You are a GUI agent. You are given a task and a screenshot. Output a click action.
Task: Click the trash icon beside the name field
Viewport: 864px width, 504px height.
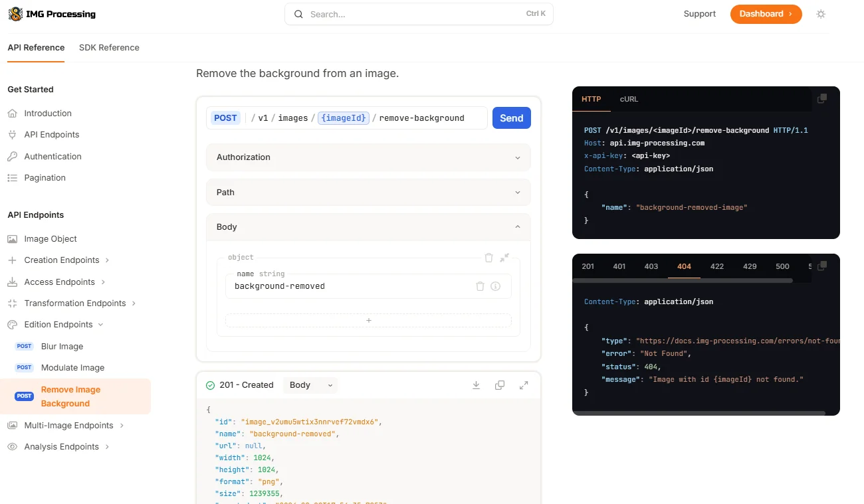(480, 286)
